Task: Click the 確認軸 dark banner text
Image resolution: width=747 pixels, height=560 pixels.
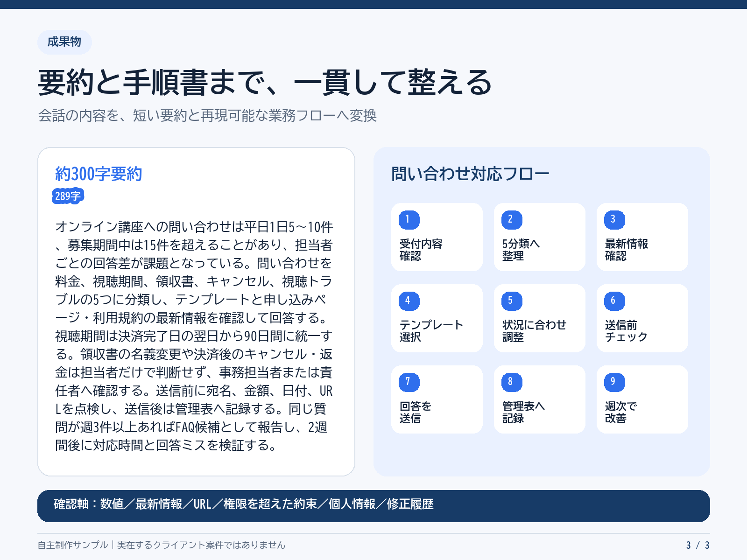Action: [x=244, y=504]
